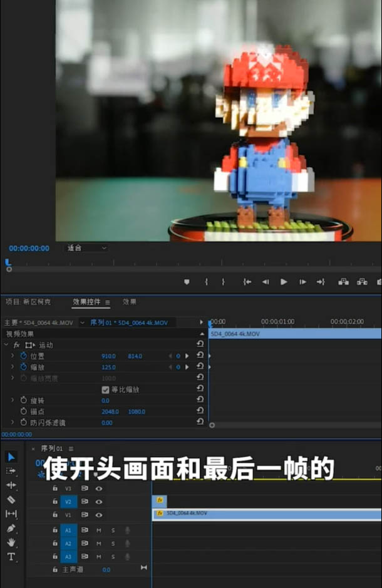Add marker in program monitor

(187, 282)
